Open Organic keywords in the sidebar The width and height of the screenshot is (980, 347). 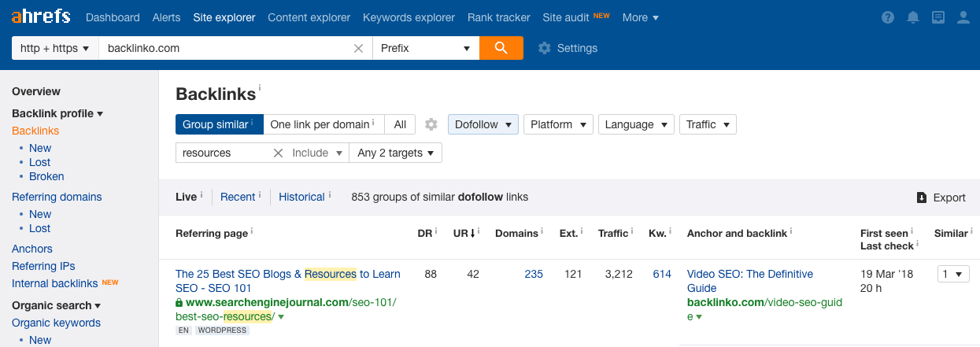click(56, 323)
